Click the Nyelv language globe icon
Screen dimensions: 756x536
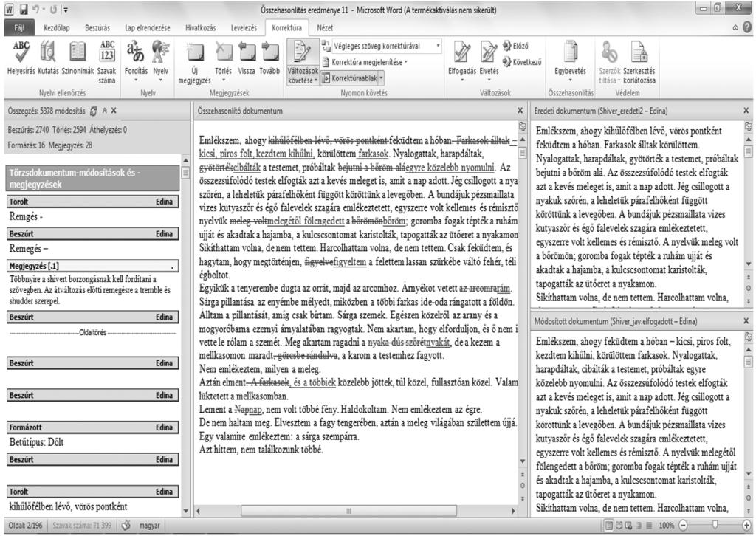pos(160,52)
